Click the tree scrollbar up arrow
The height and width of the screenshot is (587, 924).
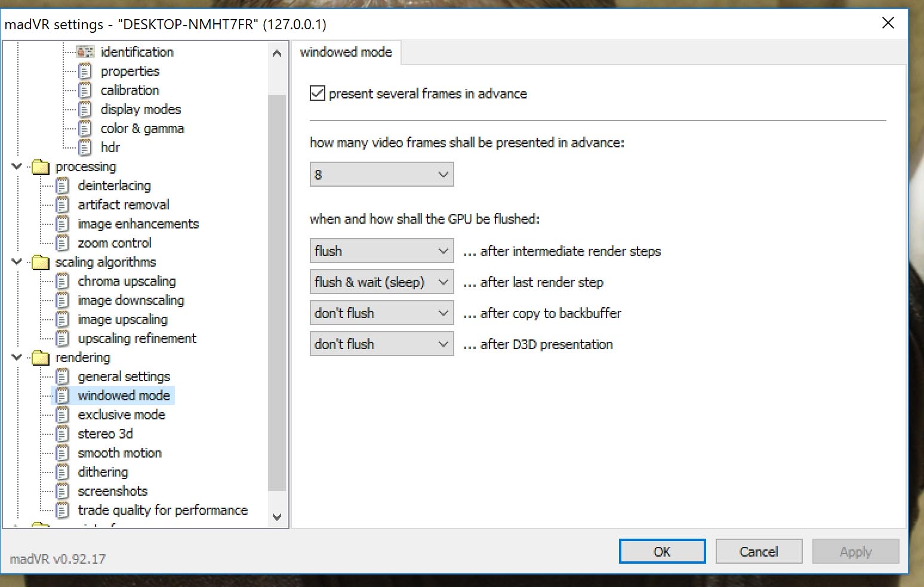click(277, 53)
